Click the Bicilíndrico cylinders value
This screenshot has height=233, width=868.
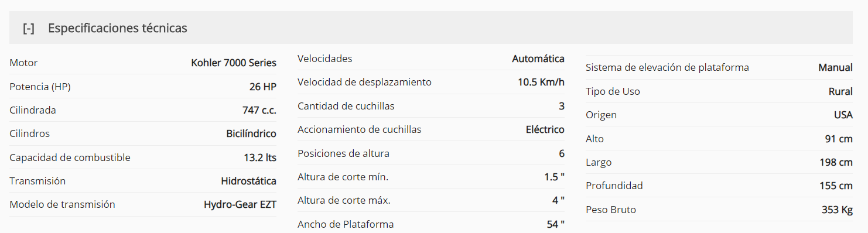click(251, 133)
